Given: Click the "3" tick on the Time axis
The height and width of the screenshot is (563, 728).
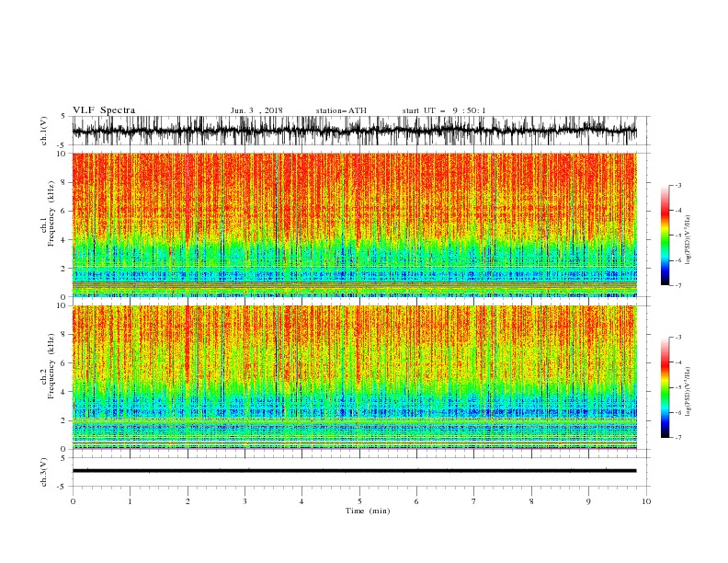Looking at the screenshot, I should coord(245,501).
